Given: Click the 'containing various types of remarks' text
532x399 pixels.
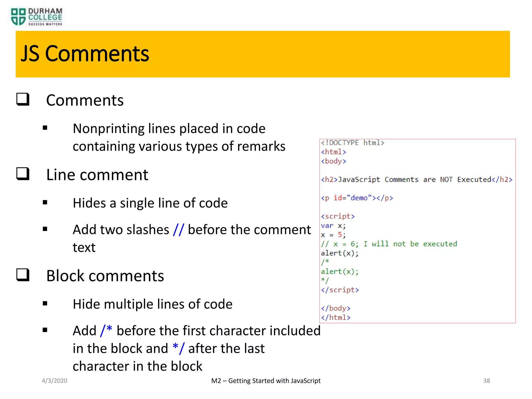Looking at the screenshot, I should coord(179,146).
